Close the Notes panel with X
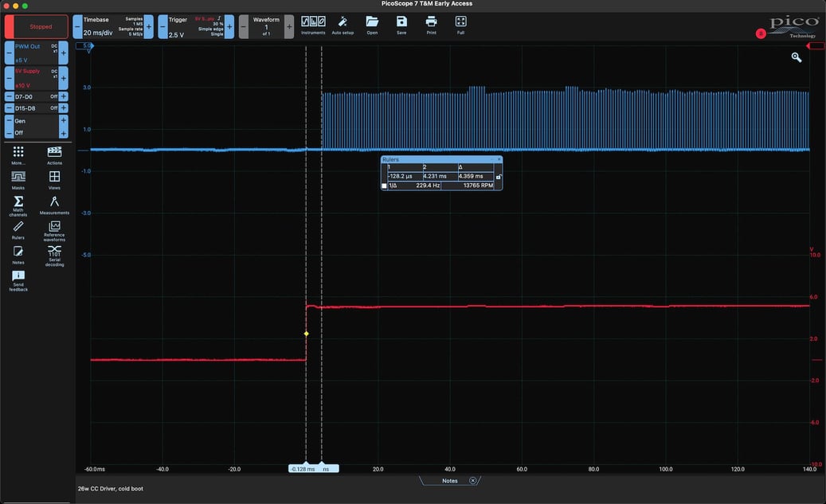The image size is (826, 504). (472, 480)
